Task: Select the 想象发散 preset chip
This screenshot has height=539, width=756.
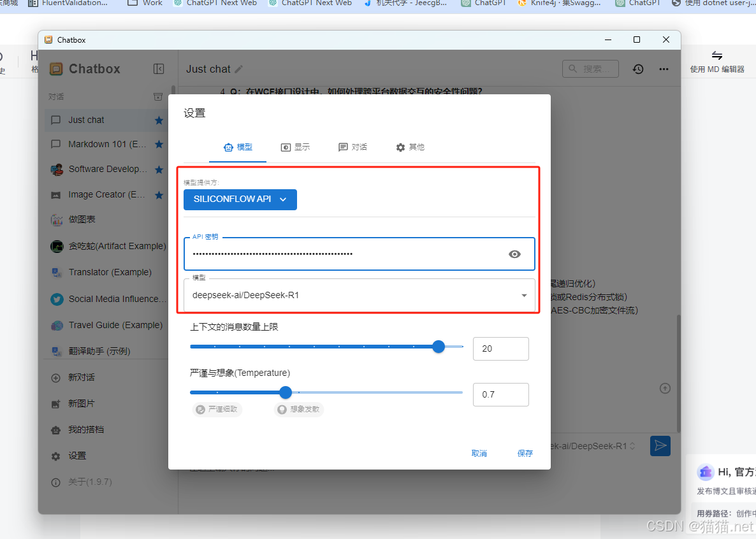Action: point(299,409)
